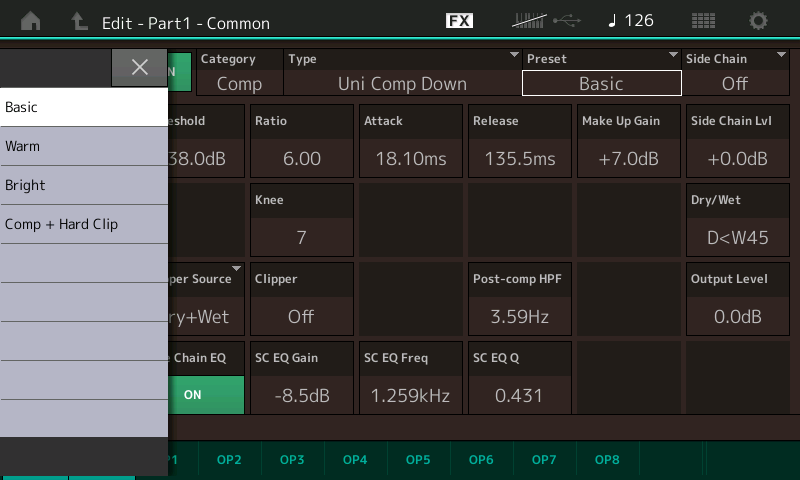Tap the tempo 126 note indicator
Screen dimensions: 800x480
(631, 20)
